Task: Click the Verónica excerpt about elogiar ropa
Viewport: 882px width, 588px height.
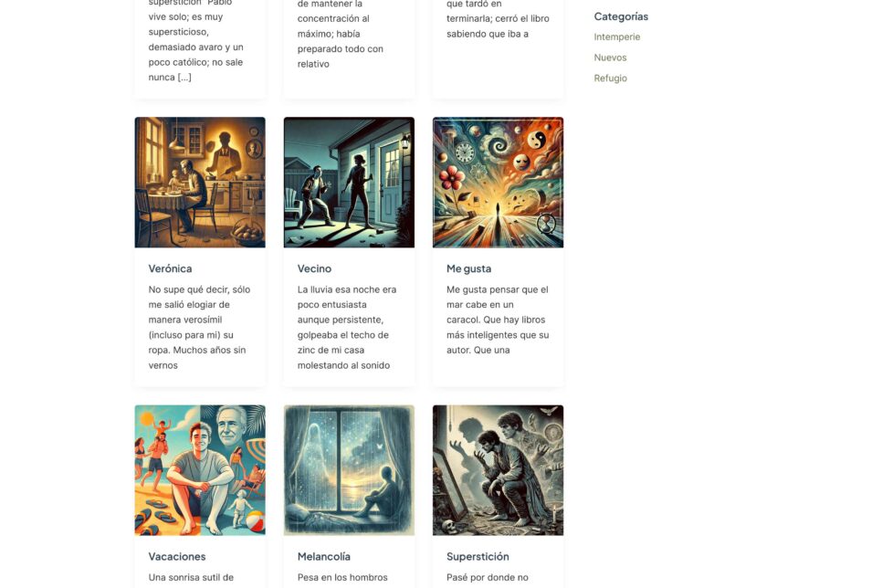Action: click(x=200, y=328)
